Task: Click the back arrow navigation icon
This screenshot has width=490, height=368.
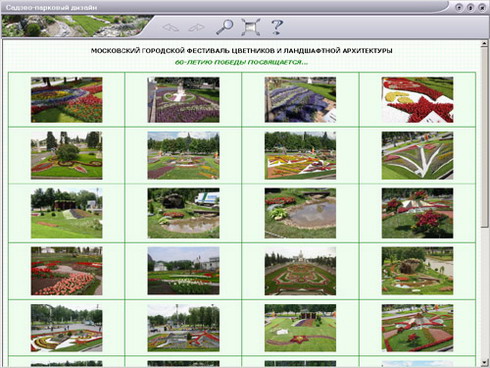Action: (x=171, y=27)
